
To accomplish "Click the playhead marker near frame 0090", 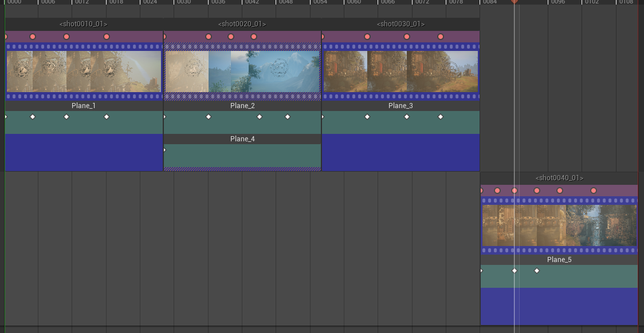I will [x=514, y=2].
